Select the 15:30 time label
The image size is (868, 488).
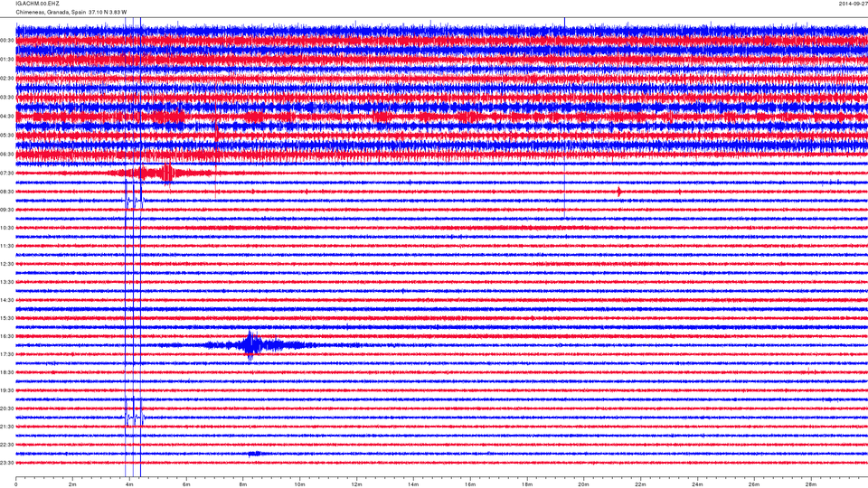[x=6, y=318]
